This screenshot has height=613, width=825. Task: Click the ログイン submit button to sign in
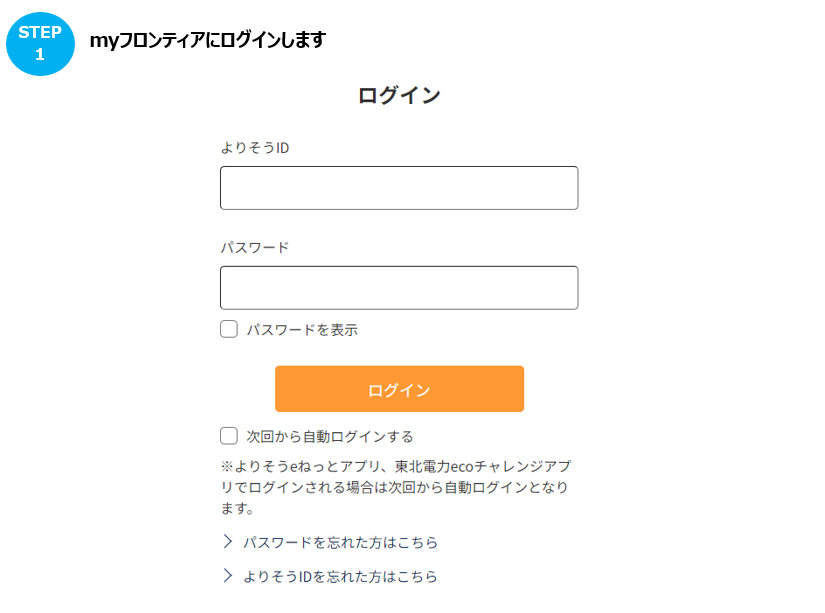click(399, 389)
